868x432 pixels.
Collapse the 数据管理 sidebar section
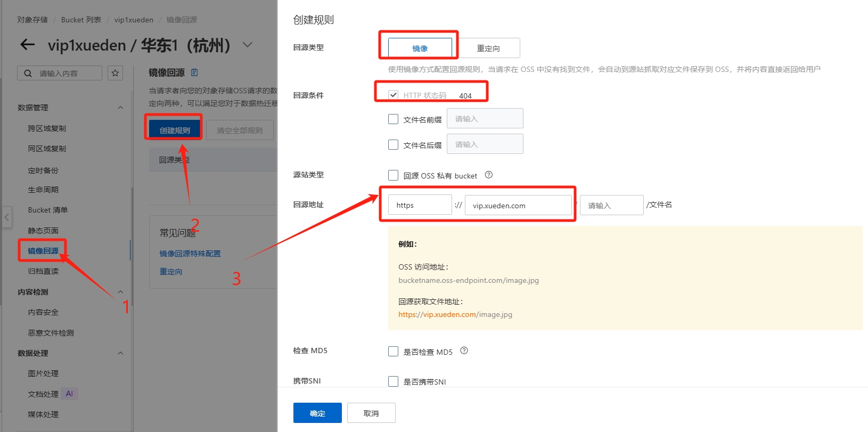[x=120, y=108]
